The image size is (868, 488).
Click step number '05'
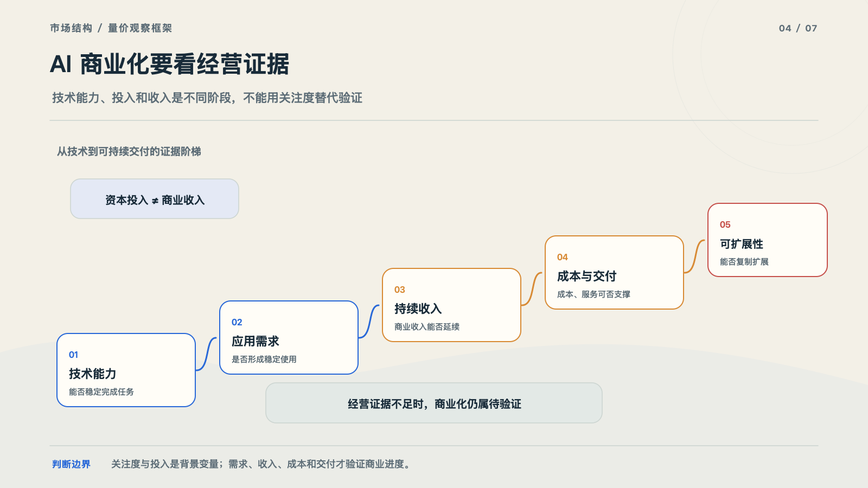[725, 224]
